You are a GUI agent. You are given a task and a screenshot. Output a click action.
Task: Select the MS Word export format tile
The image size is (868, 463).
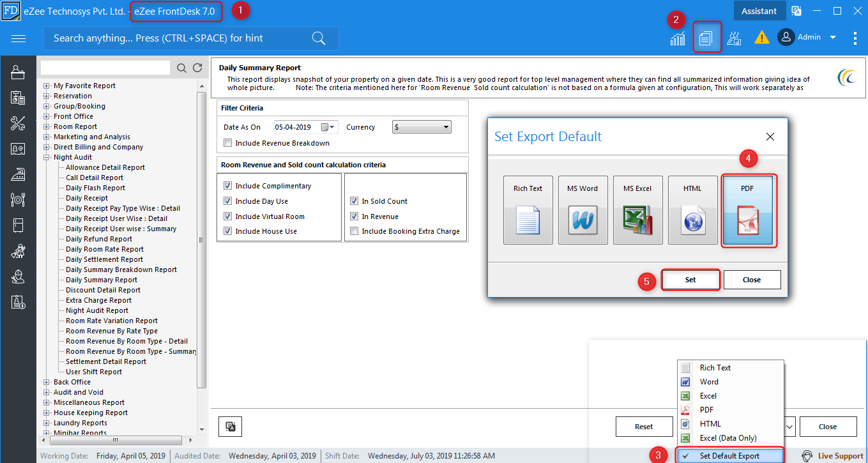pyautogui.click(x=583, y=210)
